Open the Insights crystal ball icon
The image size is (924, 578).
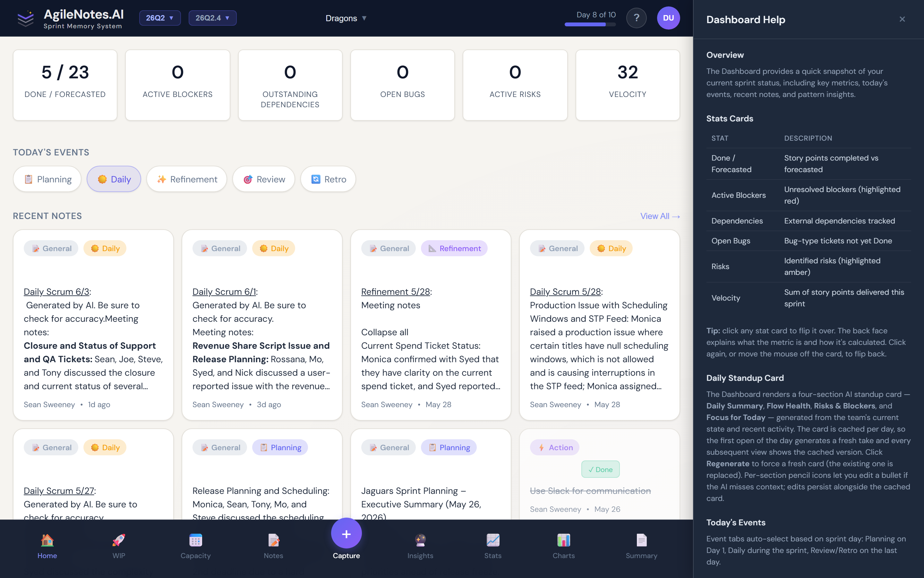tap(420, 540)
